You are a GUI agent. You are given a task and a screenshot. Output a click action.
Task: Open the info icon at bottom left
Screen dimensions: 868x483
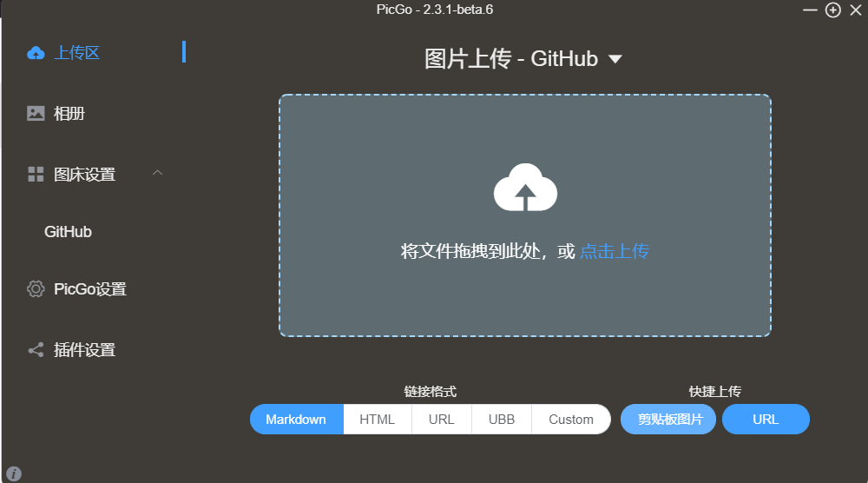tap(14, 473)
